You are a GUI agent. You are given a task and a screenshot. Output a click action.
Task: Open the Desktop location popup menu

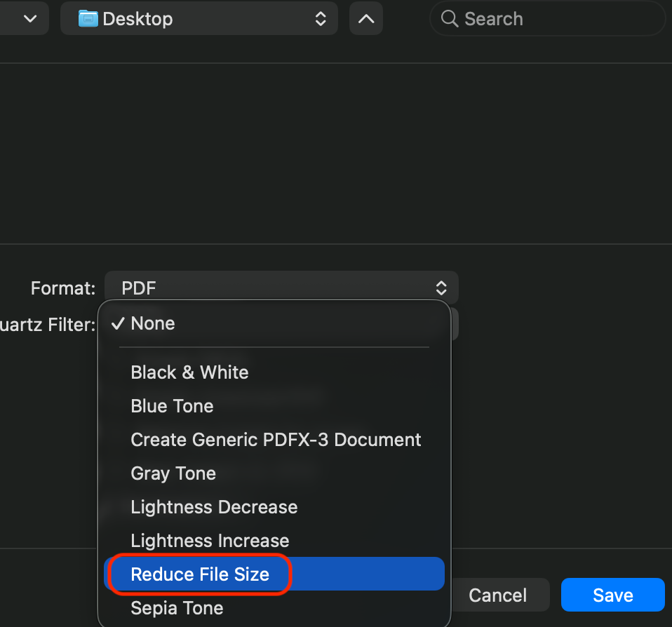click(x=199, y=19)
